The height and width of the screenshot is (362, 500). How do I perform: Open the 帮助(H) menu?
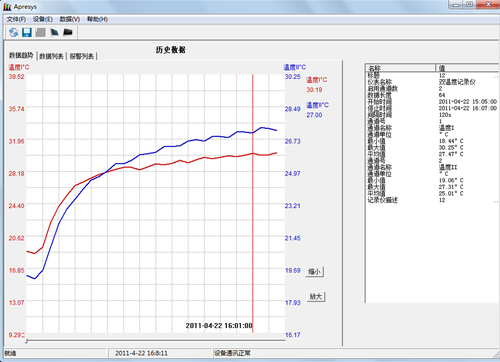click(97, 19)
